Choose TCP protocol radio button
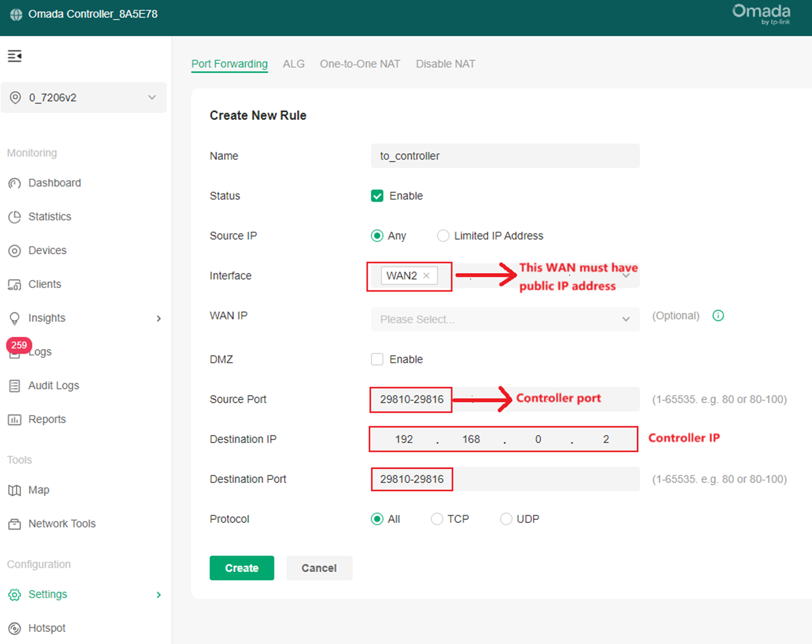 [437, 519]
